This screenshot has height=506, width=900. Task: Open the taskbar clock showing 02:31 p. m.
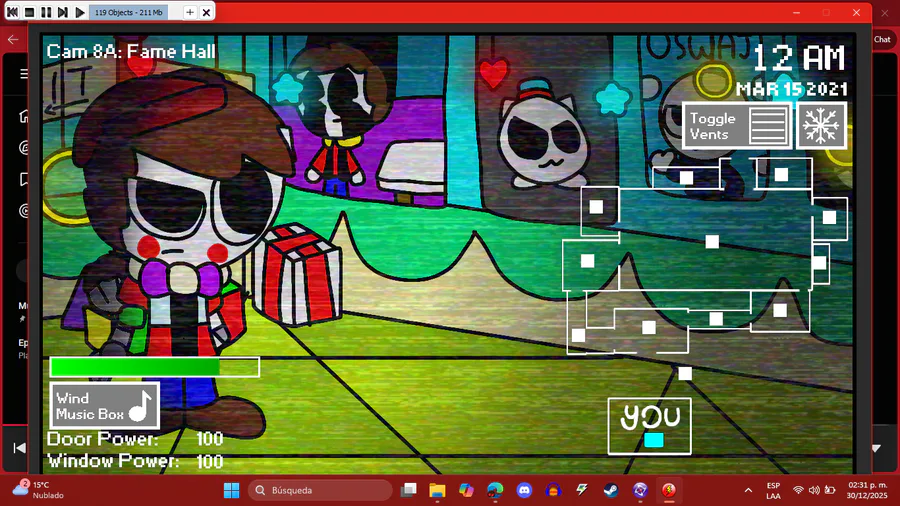tap(867, 491)
